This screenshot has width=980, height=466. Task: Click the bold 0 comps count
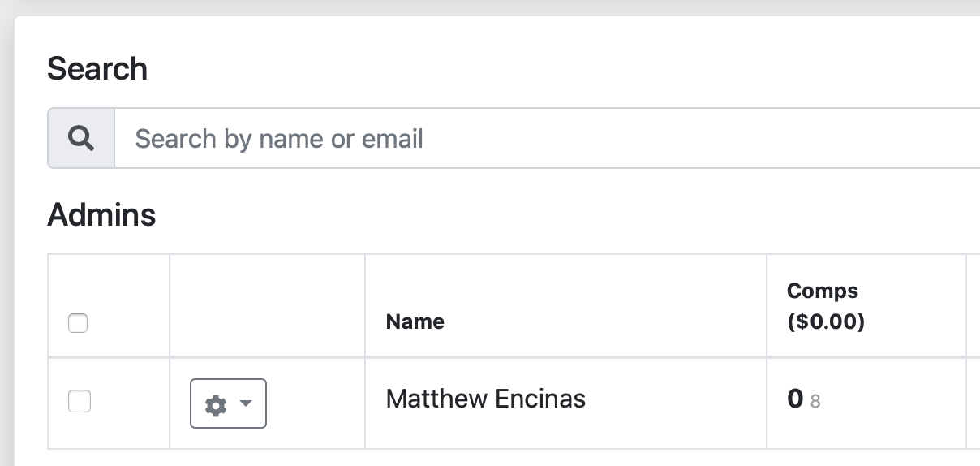coord(795,399)
